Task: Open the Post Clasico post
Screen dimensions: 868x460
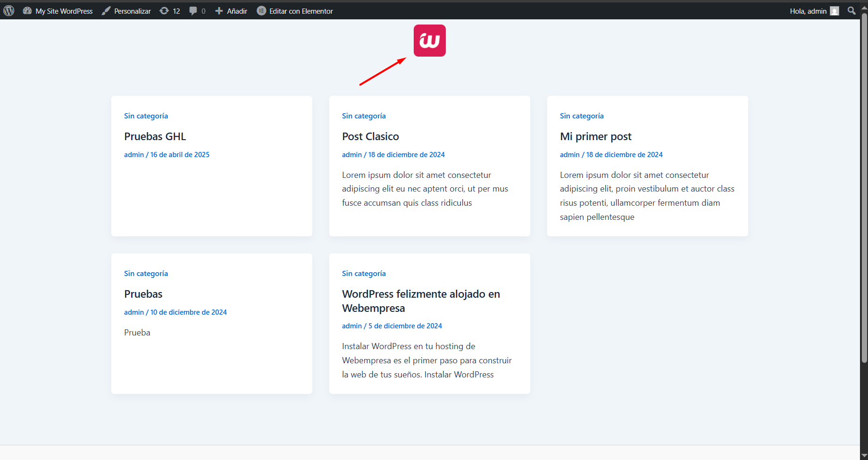Action: click(371, 136)
